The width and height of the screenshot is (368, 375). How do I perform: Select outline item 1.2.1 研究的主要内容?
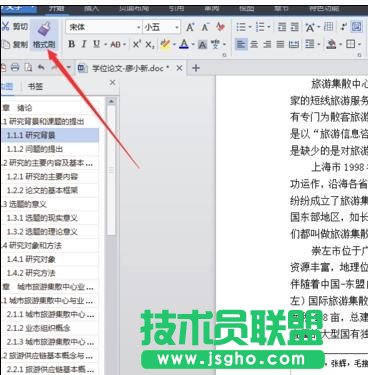50,176
